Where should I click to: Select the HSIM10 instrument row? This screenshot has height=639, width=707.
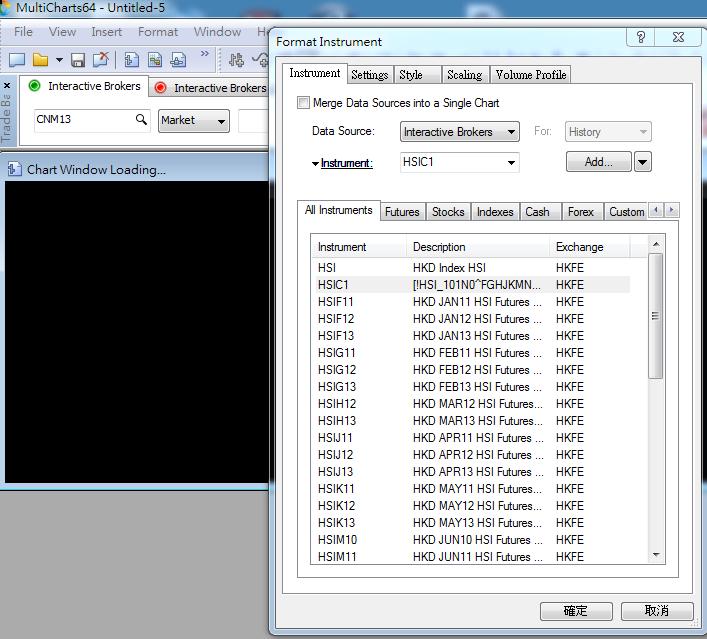(471, 540)
